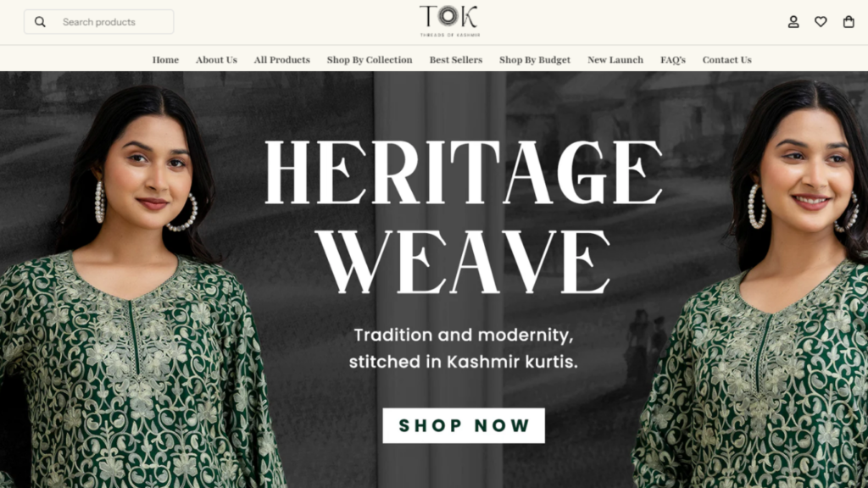868x488 pixels.
Task: Select Best Sellers in navigation
Action: [x=455, y=60]
